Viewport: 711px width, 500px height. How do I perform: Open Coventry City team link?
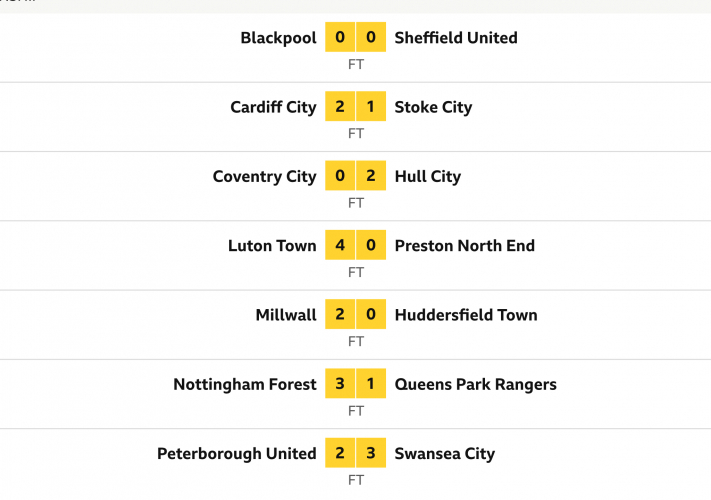pyautogui.click(x=264, y=176)
